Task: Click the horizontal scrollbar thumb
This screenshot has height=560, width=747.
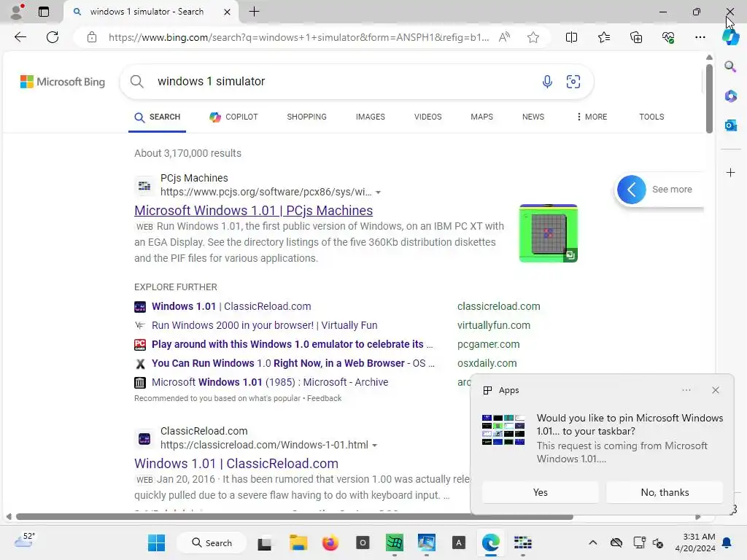Action: click(x=294, y=517)
